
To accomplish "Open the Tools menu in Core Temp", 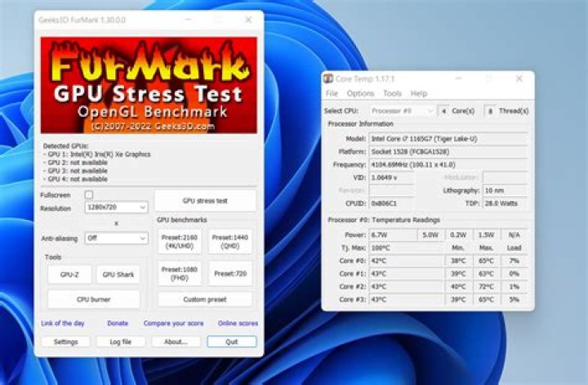I will [x=392, y=93].
